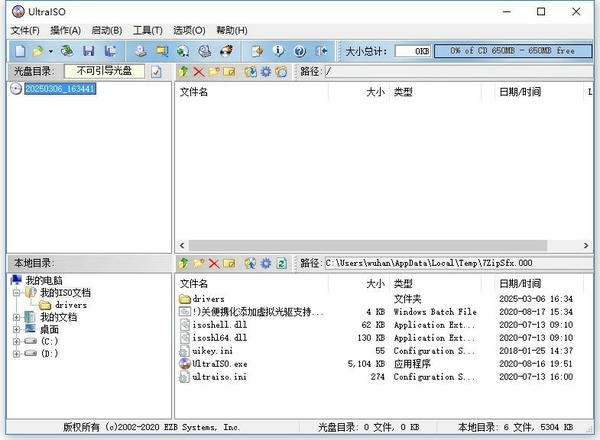
Task: Select 我的电脑 in local tree
Action: (x=44, y=280)
